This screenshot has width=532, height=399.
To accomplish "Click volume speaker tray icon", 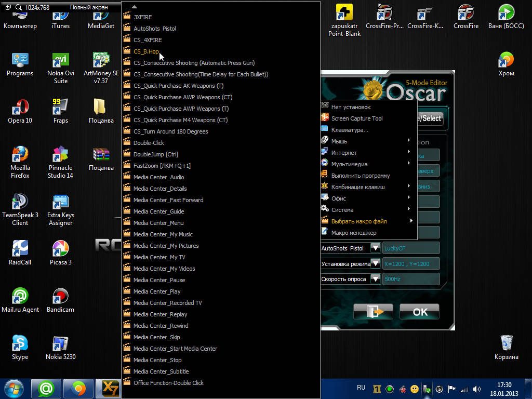I will (x=477, y=389).
